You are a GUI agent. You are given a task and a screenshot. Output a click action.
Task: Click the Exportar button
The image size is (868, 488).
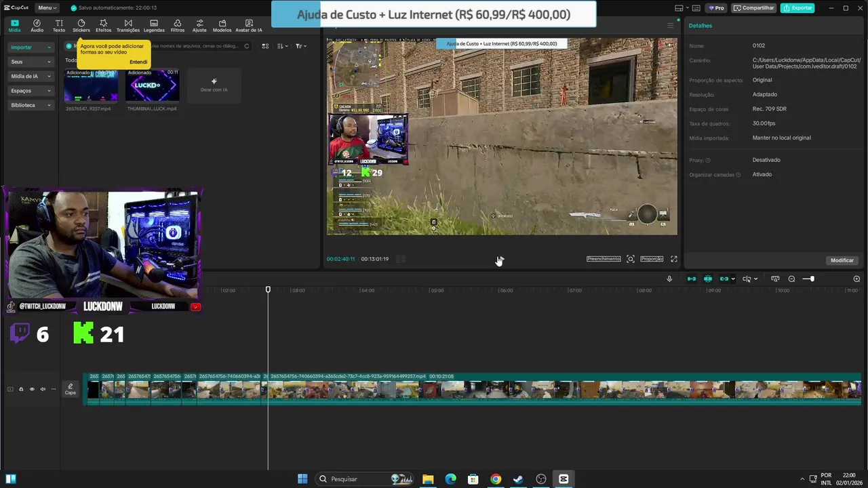(797, 8)
